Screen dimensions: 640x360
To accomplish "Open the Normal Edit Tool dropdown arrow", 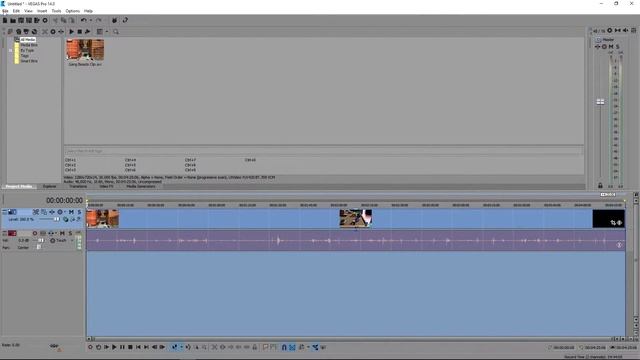I will [x=181, y=347].
